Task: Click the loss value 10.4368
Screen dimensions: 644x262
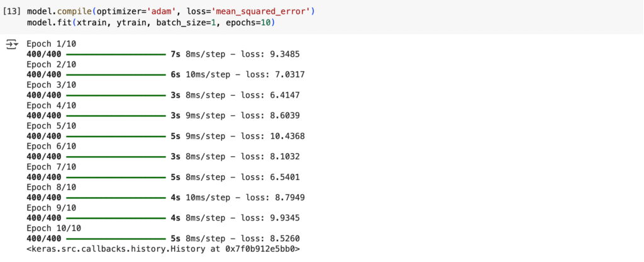Action: [289, 136]
